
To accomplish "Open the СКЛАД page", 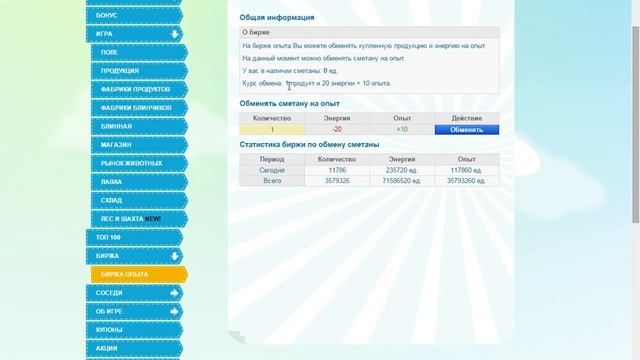I will point(139,200).
